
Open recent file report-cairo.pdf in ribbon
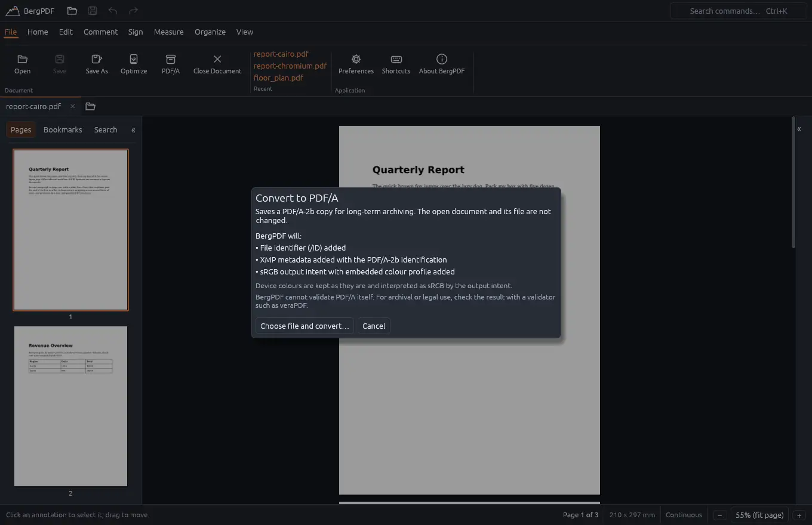coord(281,54)
